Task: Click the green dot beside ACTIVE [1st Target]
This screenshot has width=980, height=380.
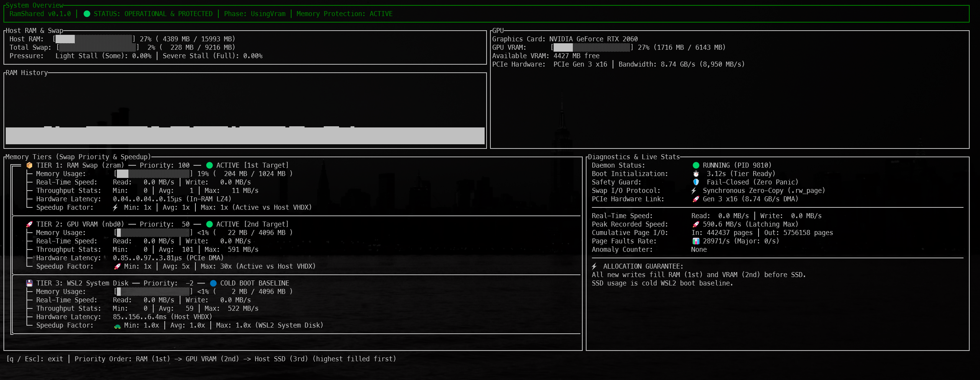Action: point(210,165)
